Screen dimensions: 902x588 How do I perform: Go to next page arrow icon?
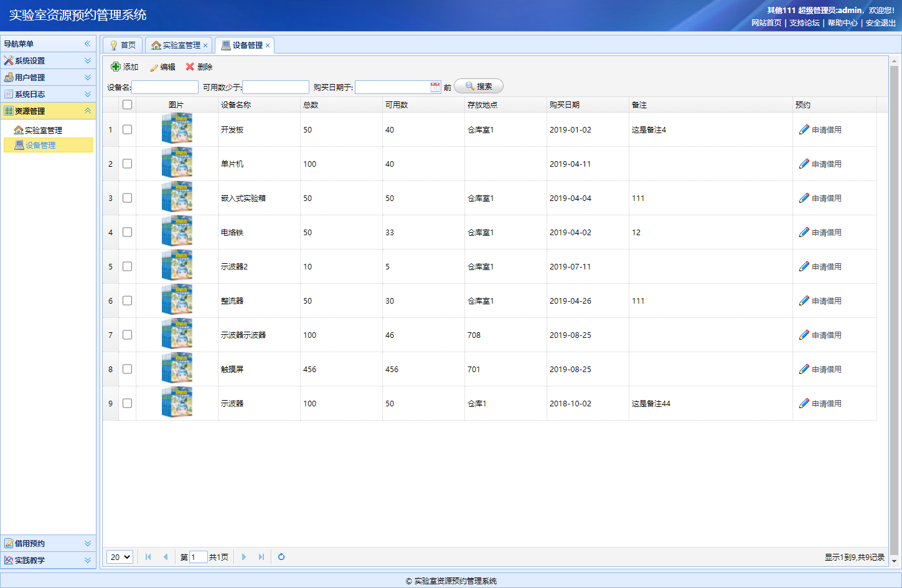tap(244, 557)
